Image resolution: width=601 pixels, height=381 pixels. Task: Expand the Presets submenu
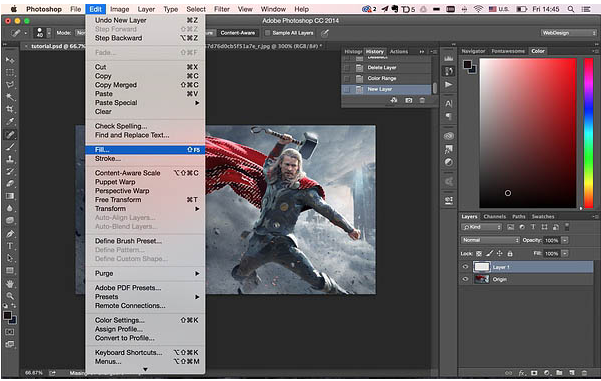(x=145, y=297)
